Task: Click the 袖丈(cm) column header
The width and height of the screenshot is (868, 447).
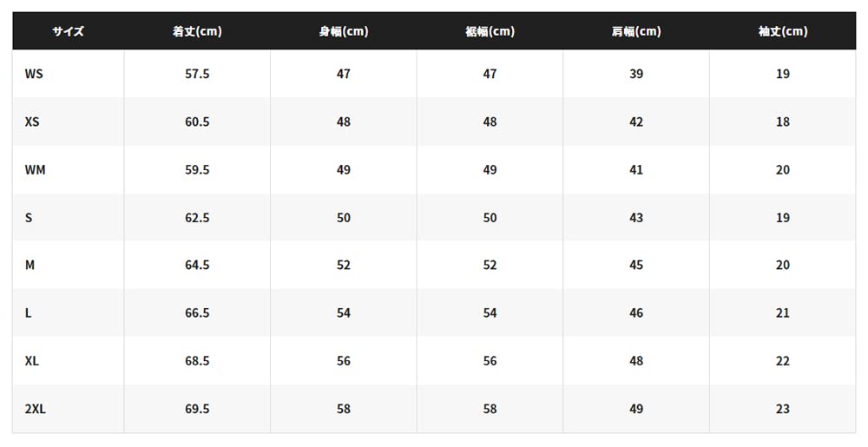Action: coord(783,31)
